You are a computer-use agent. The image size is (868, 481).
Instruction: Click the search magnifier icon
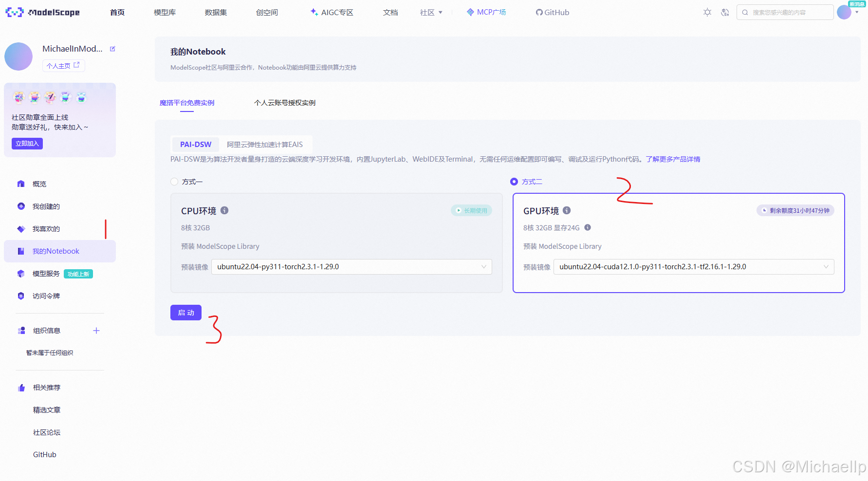(x=745, y=12)
